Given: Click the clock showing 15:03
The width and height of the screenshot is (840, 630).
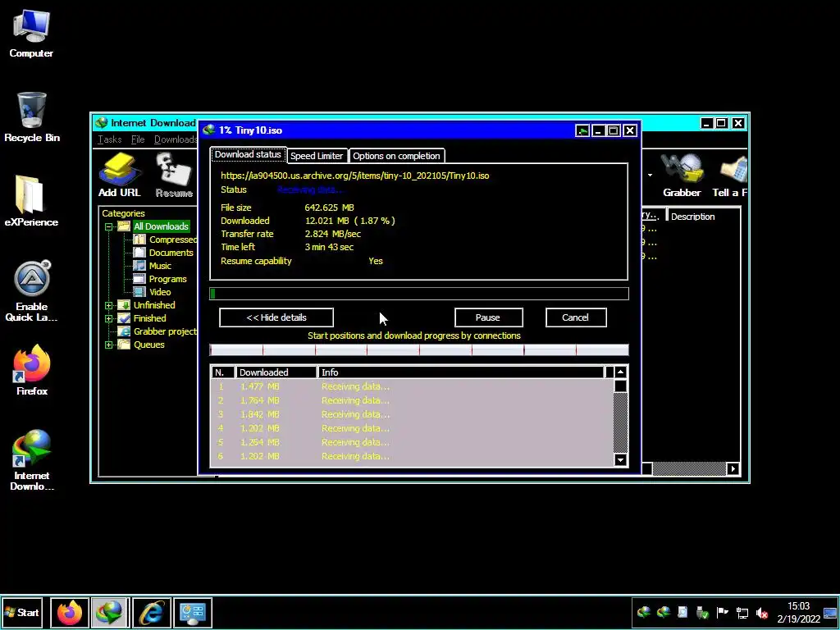Looking at the screenshot, I should (x=798, y=606).
